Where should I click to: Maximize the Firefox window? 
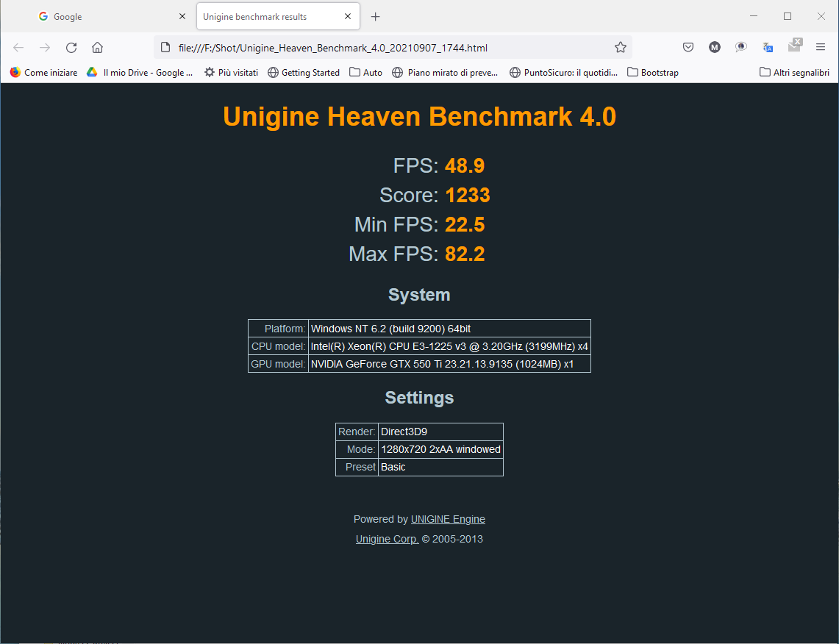[x=787, y=16]
